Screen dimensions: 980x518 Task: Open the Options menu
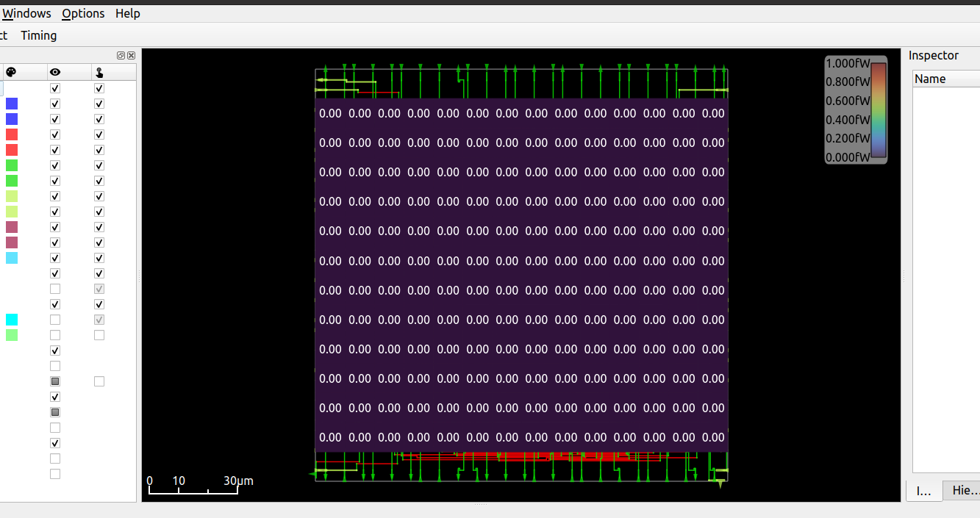tap(82, 13)
